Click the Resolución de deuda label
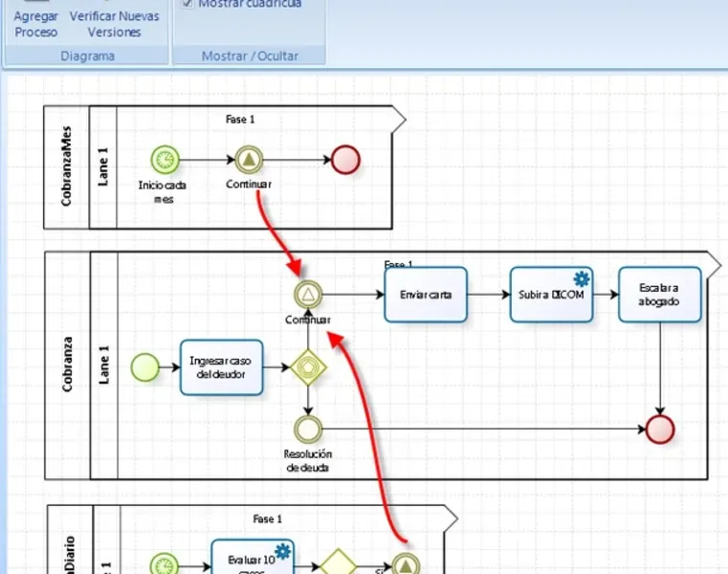 308,461
